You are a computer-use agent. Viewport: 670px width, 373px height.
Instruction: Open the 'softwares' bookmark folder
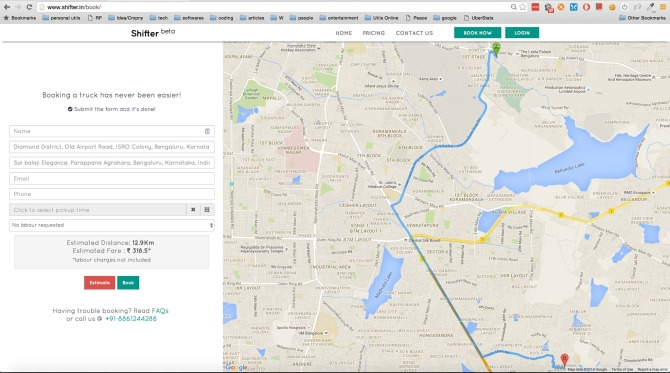click(x=188, y=18)
